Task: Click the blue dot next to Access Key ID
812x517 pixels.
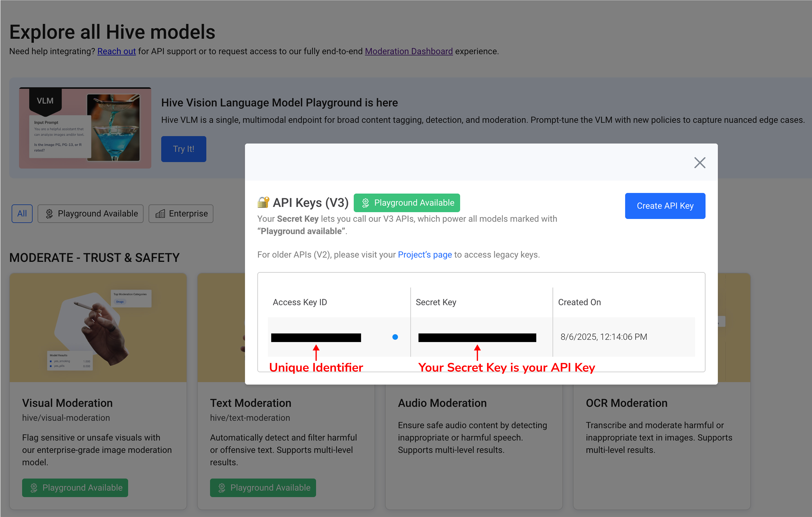Action: click(395, 337)
